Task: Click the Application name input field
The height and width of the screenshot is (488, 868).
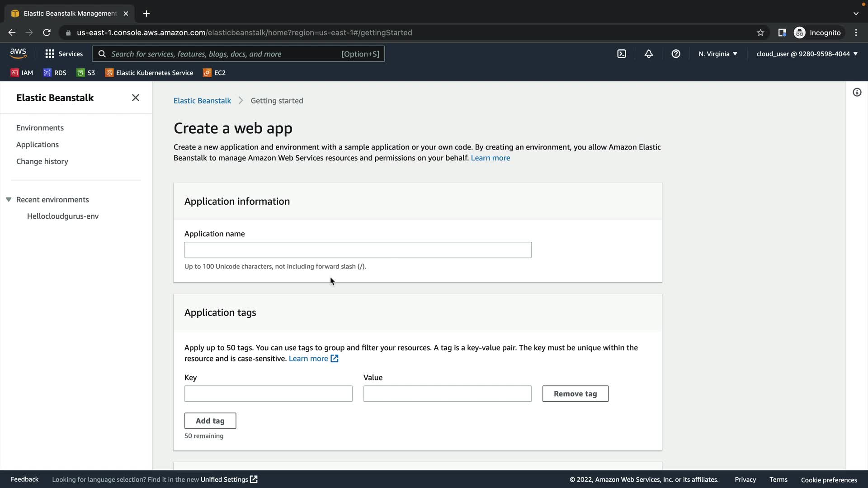Action: click(x=358, y=250)
